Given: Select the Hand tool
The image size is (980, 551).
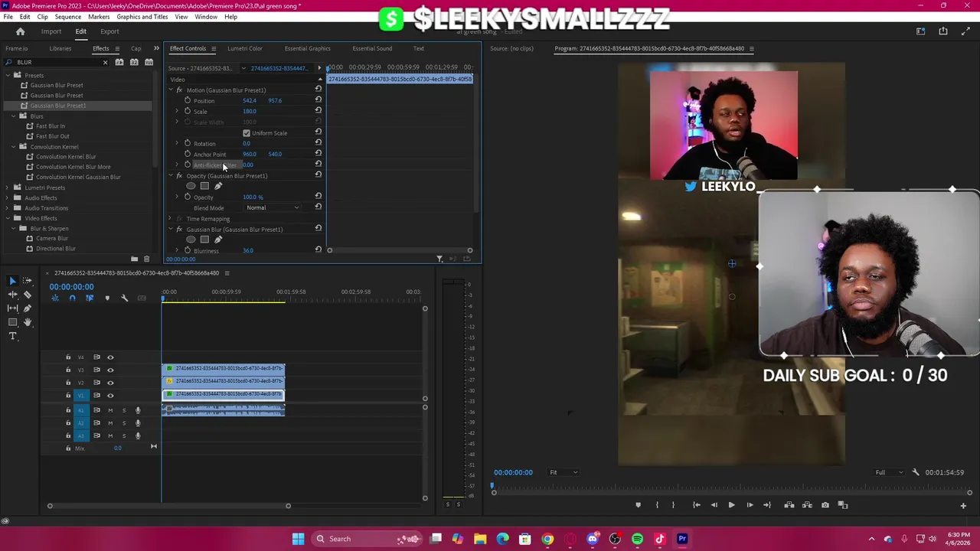Looking at the screenshot, I should click(x=28, y=322).
